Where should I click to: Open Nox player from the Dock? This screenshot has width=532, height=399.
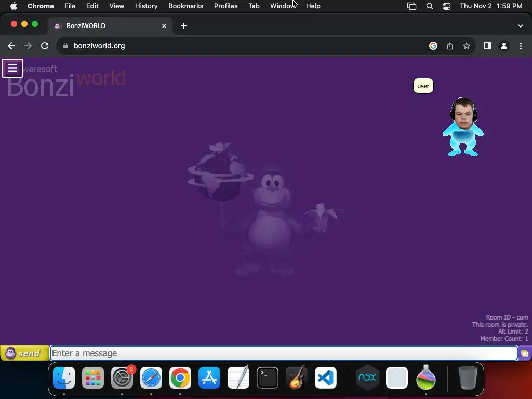367,378
